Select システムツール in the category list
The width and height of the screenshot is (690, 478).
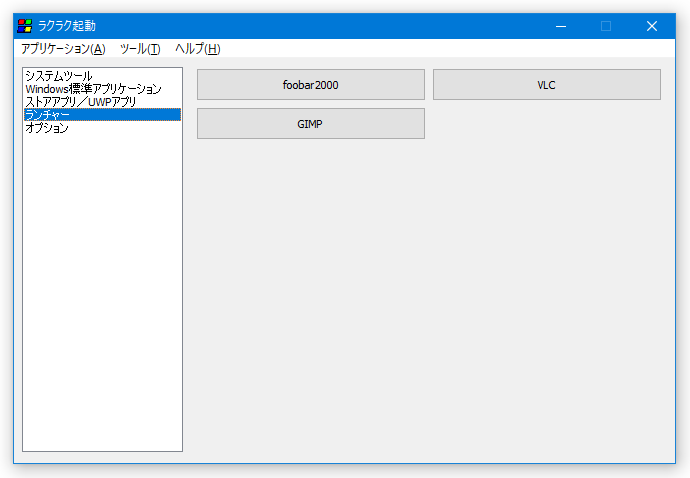[x=102, y=76]
